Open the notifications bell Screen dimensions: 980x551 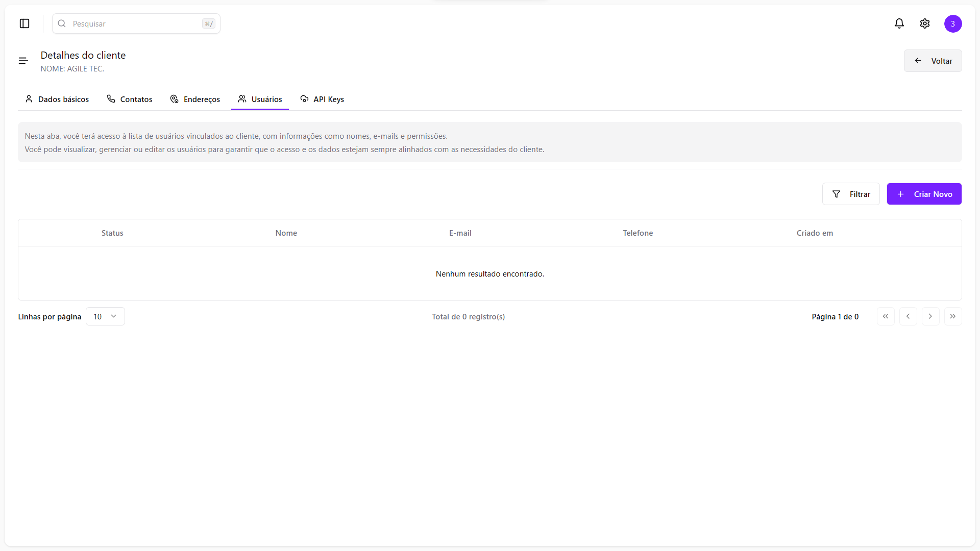899,23
